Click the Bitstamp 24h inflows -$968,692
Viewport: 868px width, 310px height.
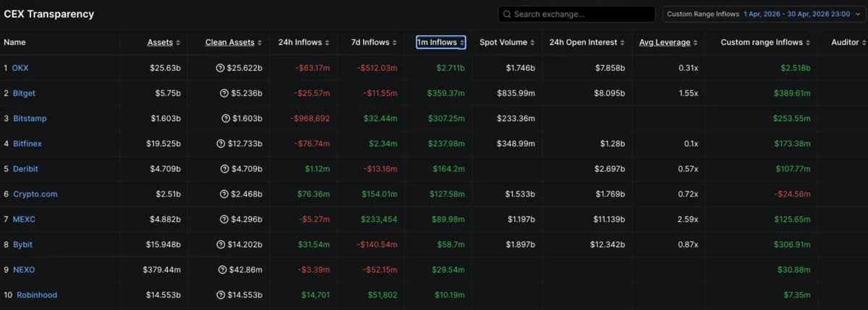tap(310, 119)
